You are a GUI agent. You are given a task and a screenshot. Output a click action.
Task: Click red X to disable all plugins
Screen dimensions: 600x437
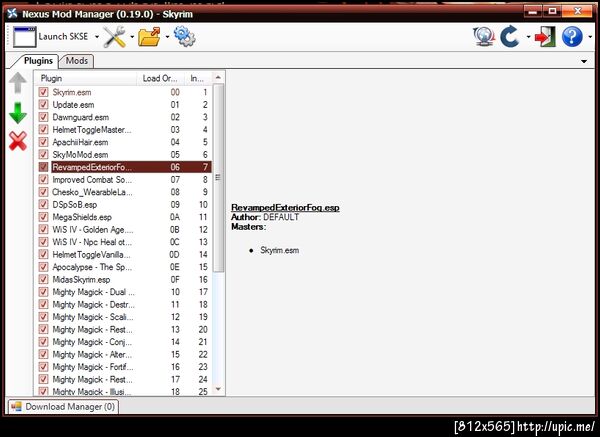click(18, 141)
